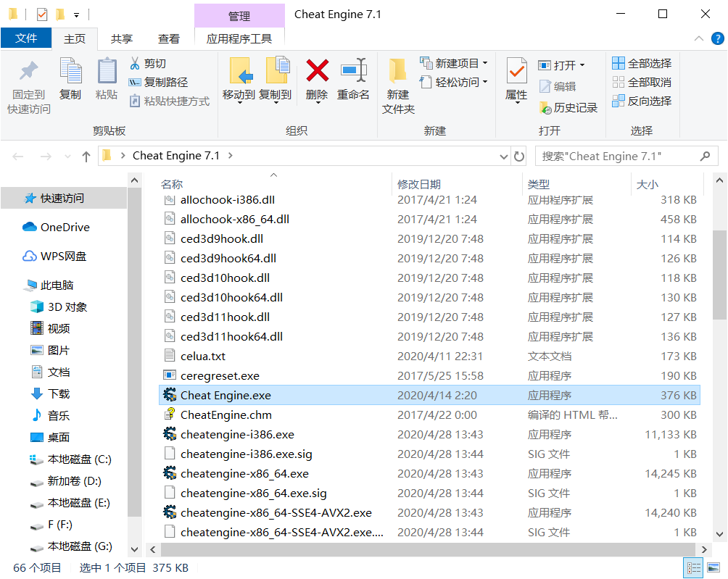Click the refresh icon beside address bar

click(x=519, y=157)
